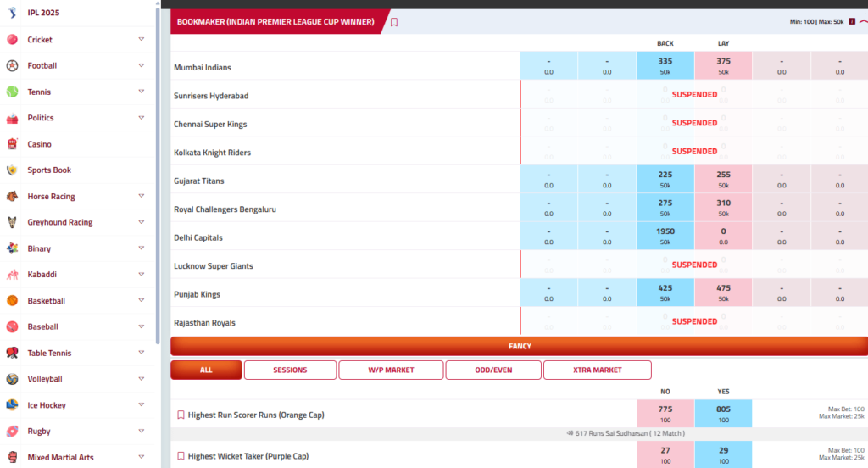Lay Punjab Kings at 475
Screen dimensions: 868x468
click(723, 293)
